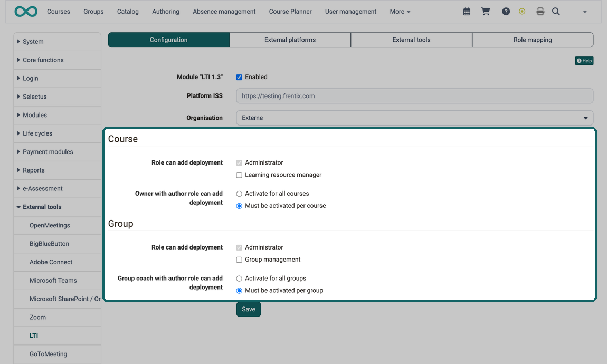Select Must be activated per course
Screen dimensions: 607x364
click(239, 206)
